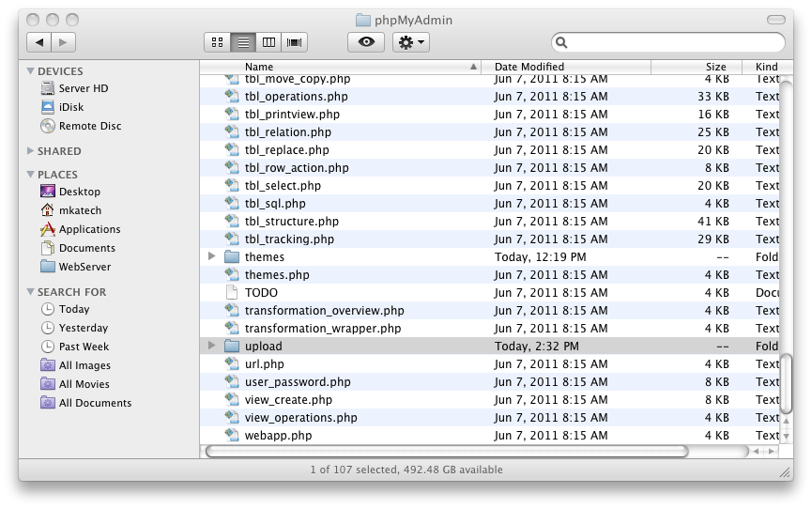Click the vertical scrollbar thumb
Screen dimensions: 812x509
[x=786, y=384]
